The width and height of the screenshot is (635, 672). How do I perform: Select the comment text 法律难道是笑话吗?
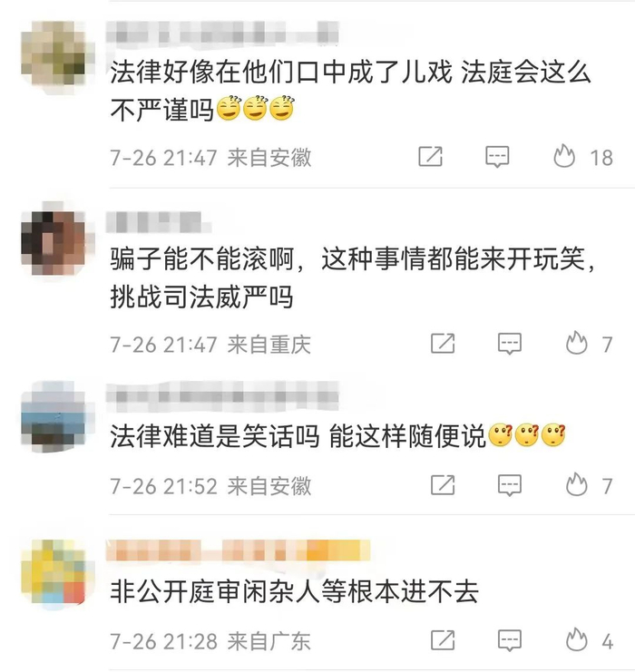click(x=215, y=436)
